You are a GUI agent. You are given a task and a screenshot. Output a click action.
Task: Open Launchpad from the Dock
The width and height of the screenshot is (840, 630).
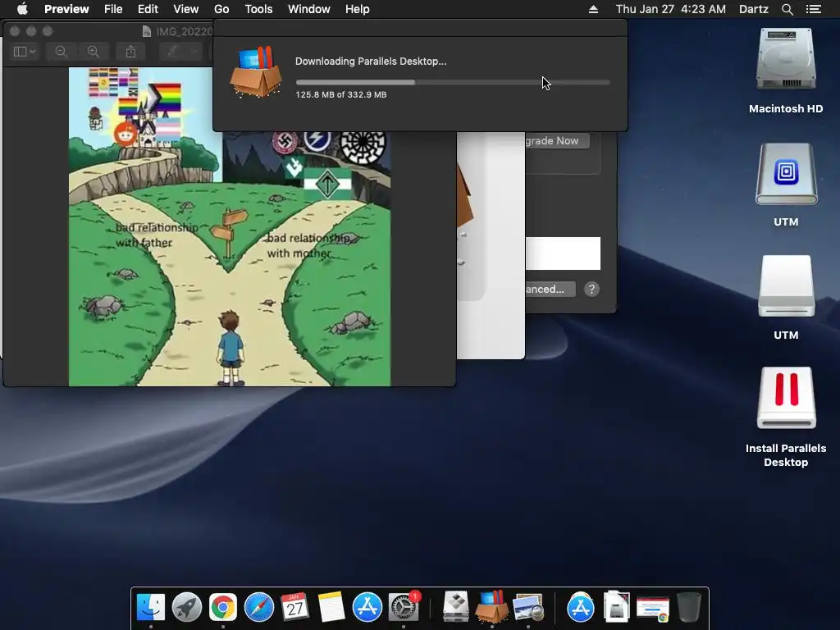(x=187, y=608)
